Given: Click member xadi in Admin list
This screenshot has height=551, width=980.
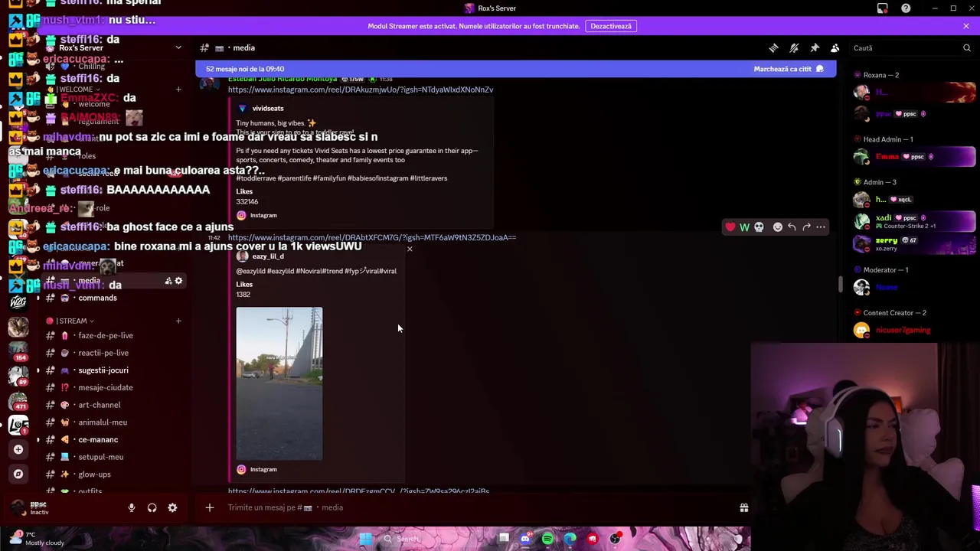Looking at the screenshot, I should (914, 221).
